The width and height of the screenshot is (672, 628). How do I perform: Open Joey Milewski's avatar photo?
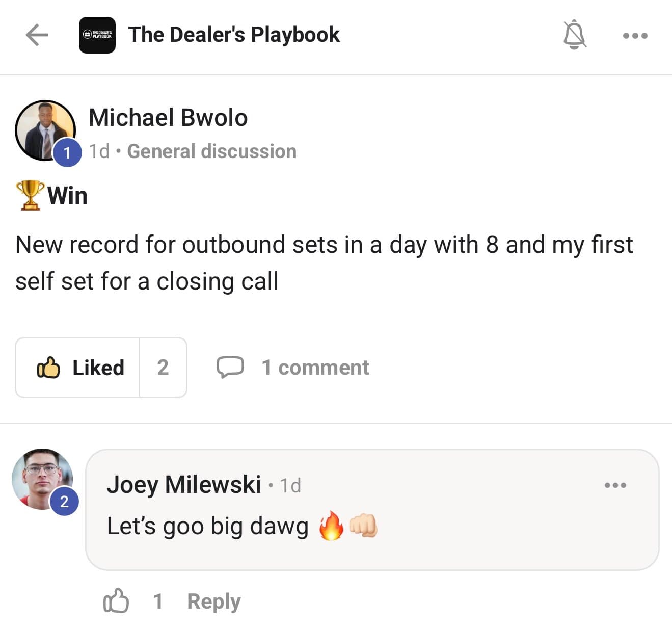pyautogui.click(x=42, y=479)
